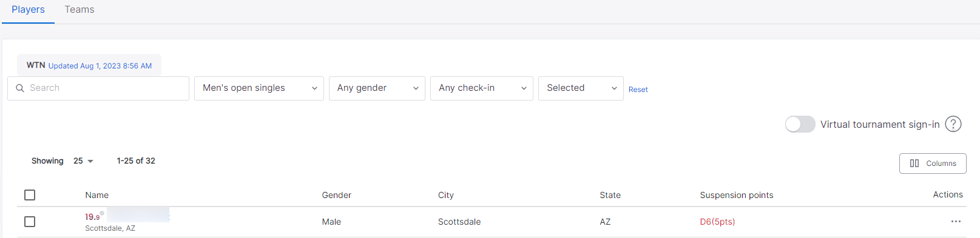The width and height of the screenshot is (980, 238).
Task: Open the three-dot actions menu for player
Action: point(956,222)
